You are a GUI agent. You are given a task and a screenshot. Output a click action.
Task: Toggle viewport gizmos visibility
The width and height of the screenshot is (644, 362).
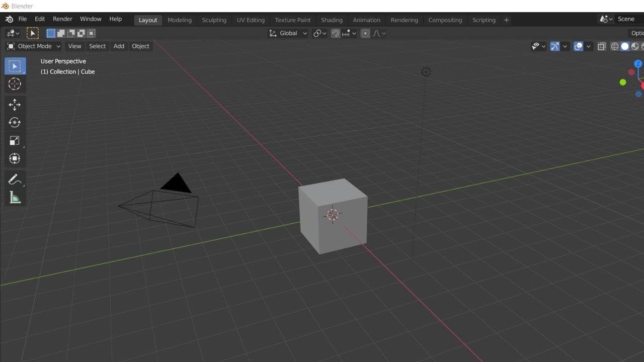click(x=555, y=46)
